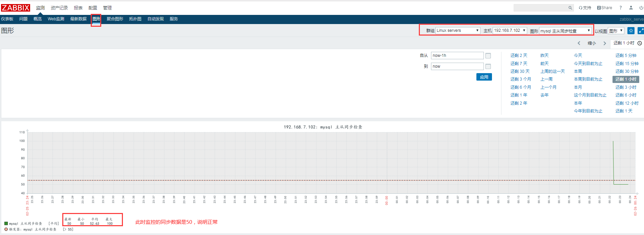
Task: Open the 管理 top menu
Action: click(x=107, y=8)
